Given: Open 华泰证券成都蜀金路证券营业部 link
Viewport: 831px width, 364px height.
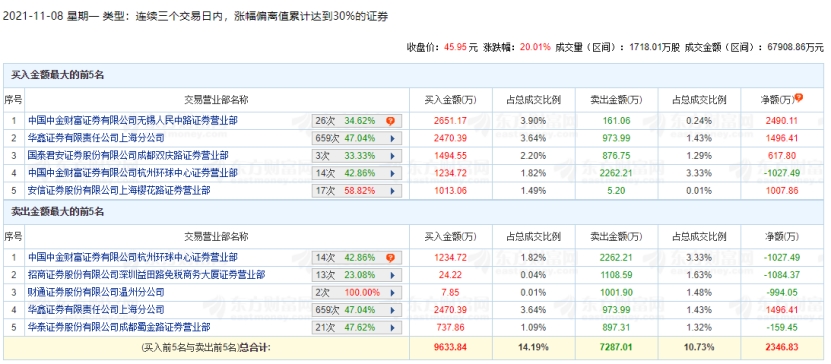Looking at the screenshot, I should (x=119, y=327).
